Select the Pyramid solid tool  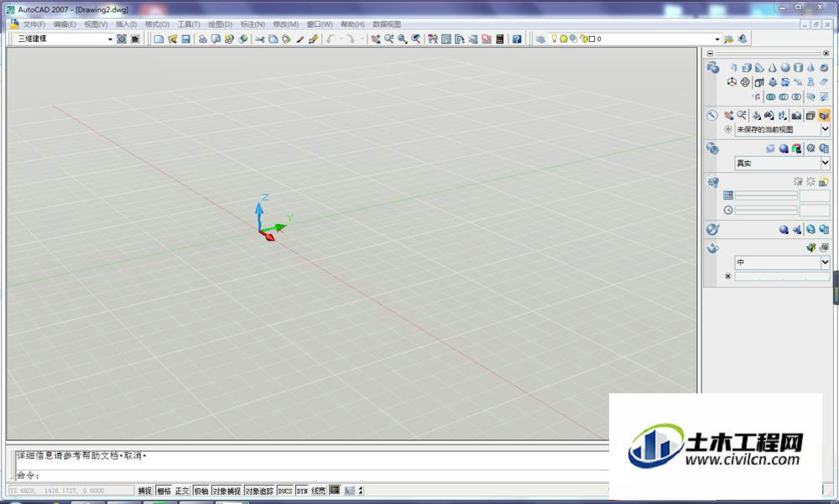811,68
